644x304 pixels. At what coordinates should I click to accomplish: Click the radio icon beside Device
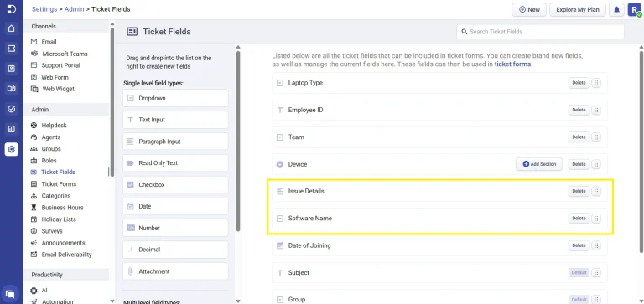[280, 164]
